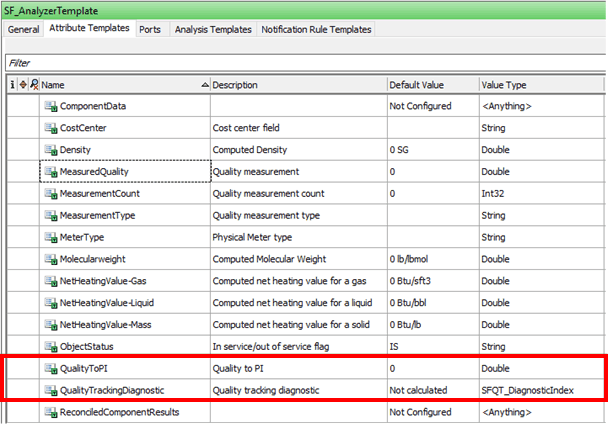Image resolution: width=608 pixels, height=424 pixels.
Task: Click the MeterType attribute icon
Action: 51,237
